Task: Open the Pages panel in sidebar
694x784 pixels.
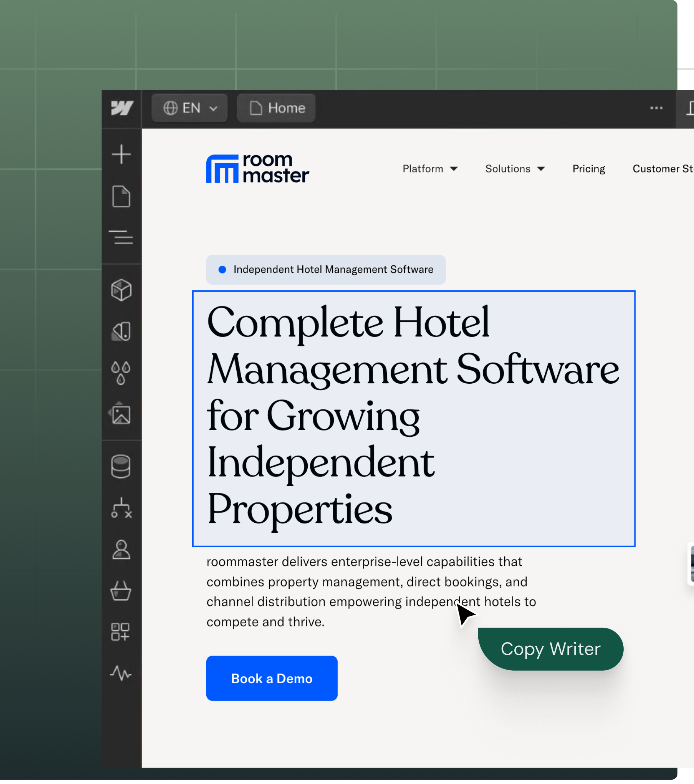Action: click(x=121, y=196)
